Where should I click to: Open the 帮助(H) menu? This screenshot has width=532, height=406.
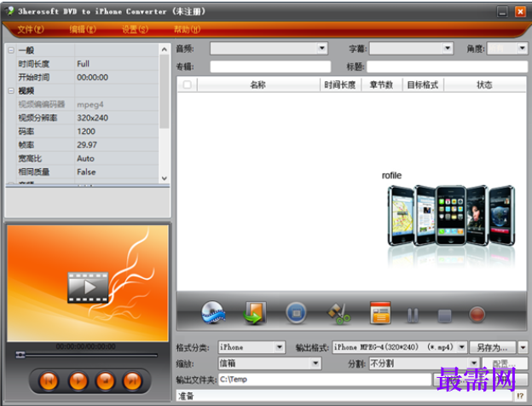coord(188,30)
